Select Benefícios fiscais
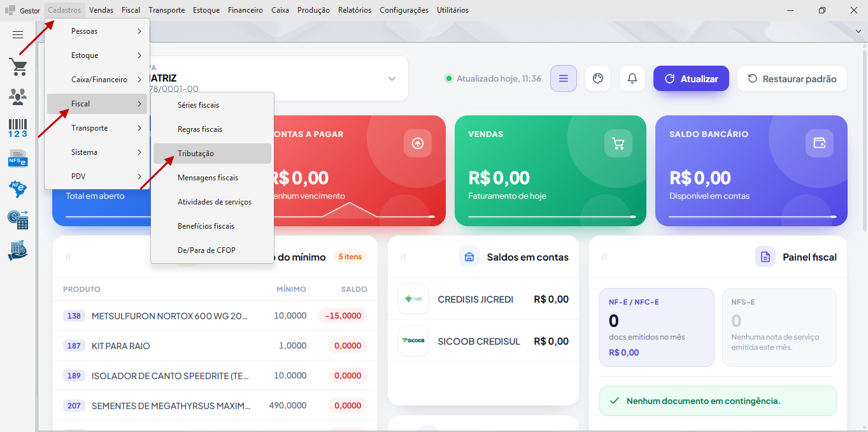 point(212,226)
